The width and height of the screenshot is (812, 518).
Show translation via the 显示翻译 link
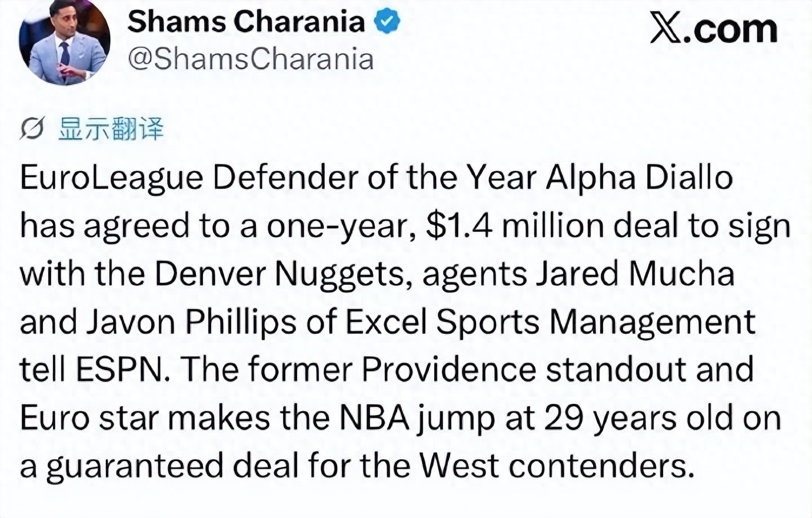(111, 129)
